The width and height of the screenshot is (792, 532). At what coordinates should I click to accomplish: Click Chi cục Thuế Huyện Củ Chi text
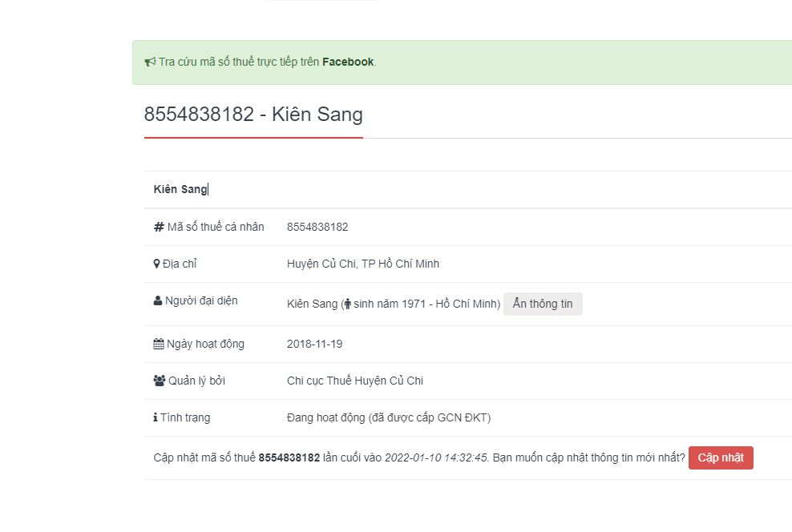355,381
